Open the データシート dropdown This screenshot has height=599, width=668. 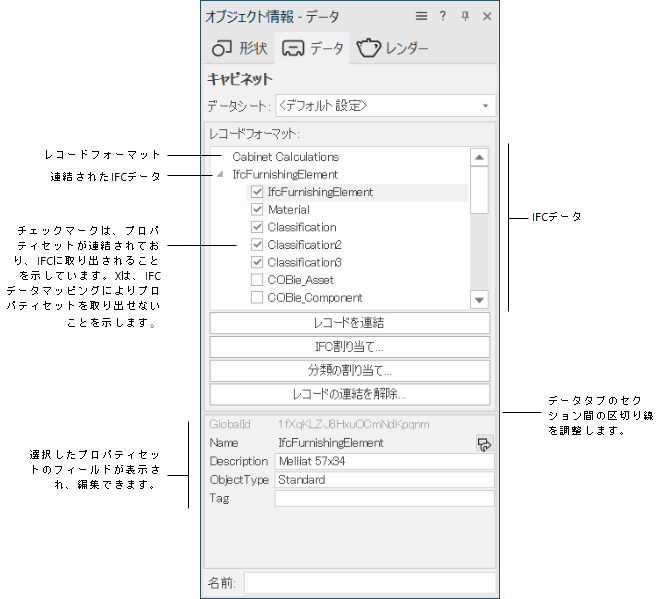tap(386, 106)
